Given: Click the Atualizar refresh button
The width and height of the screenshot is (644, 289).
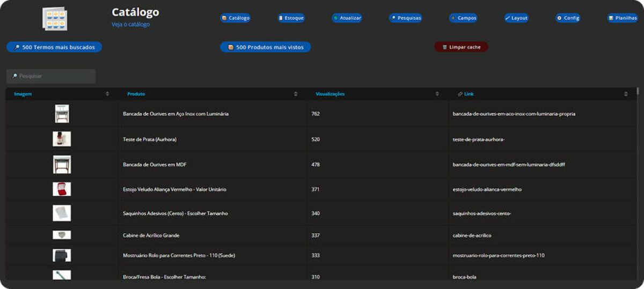Looking at the screenshot, I should point(347,18).
